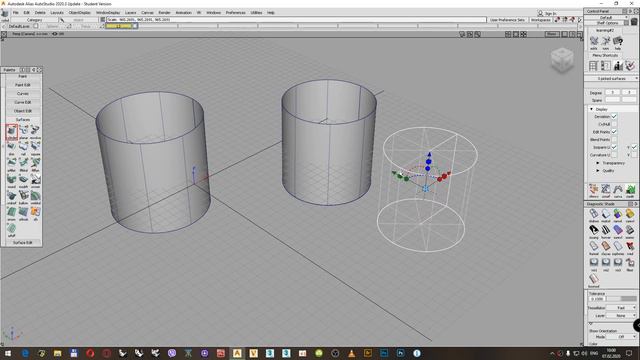This screenshot has height=360, width=640.
Task: Select the planar surface tool
Action: click(x=24, y=131)
